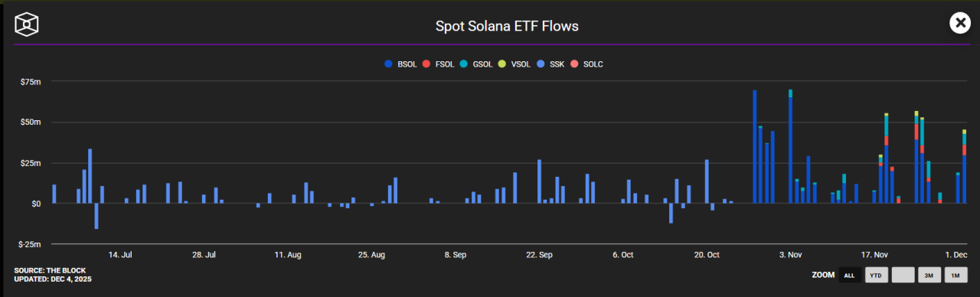Image resolution: width=980 pixels, height=297 pixels.
Task: Click the UPDATED: DEC 4, 2025 text
Action: tap(53, 279)
